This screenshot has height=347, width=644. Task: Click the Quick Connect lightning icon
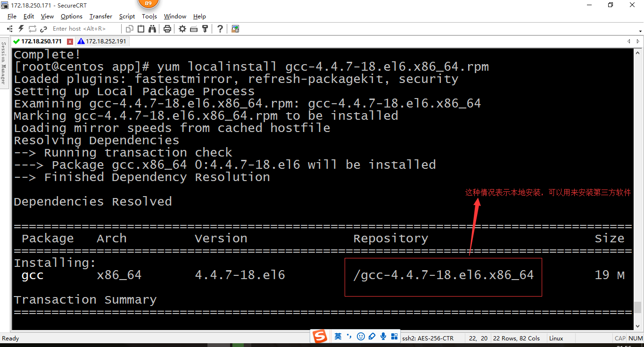[21, 29]
